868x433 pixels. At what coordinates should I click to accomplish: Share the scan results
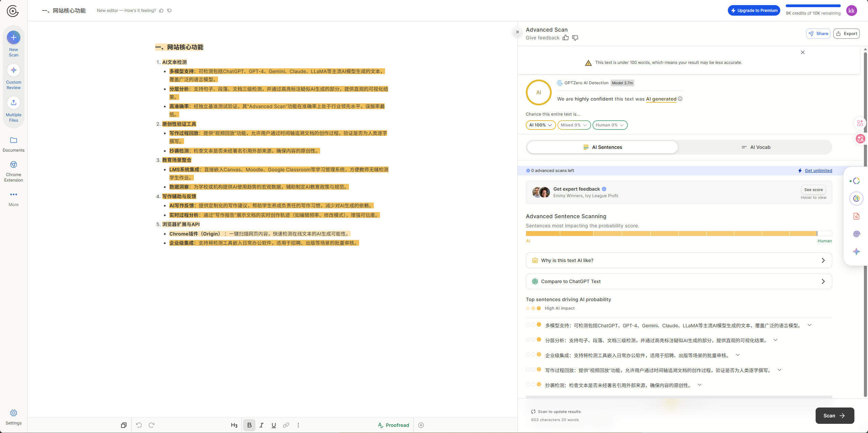pyautogui.click(x=818, y=34)
